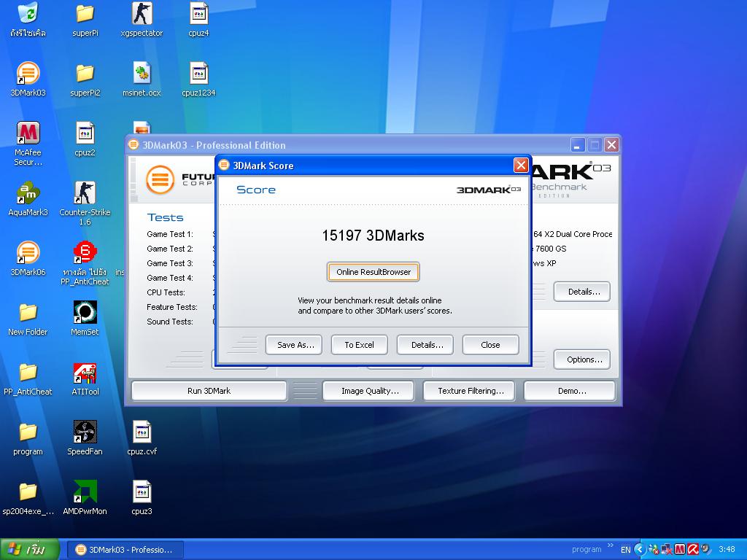This screenshot has width=747, height=560.
Task: Select the PP_AntiCheat folder icon
Action: [x=28, y=372]
